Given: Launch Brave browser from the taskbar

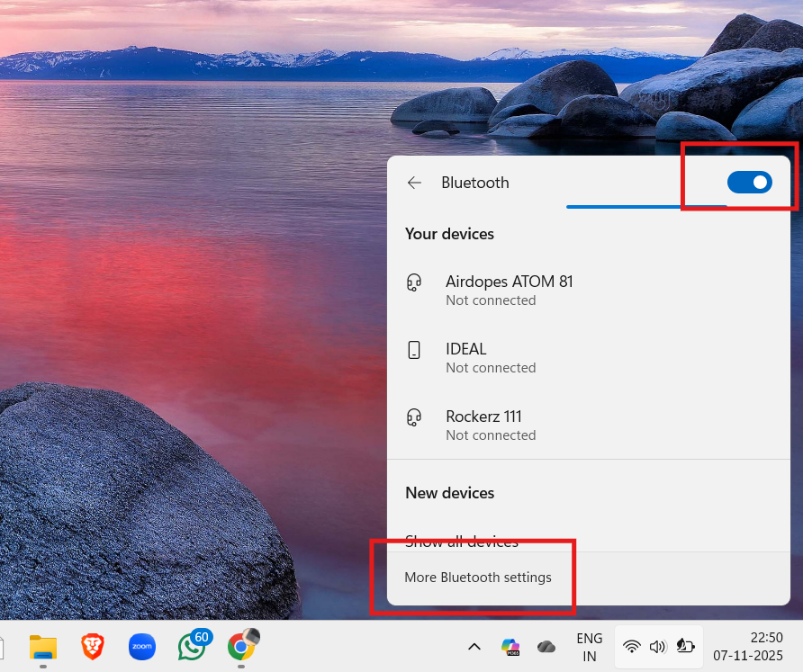Looking at the screenshot, I should [x=93, y=646].
